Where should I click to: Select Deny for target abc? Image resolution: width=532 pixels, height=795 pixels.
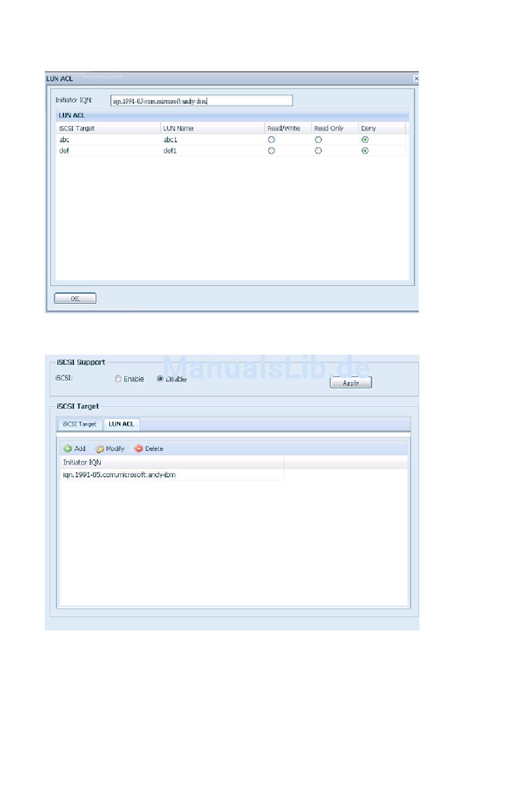pos(365,140)
